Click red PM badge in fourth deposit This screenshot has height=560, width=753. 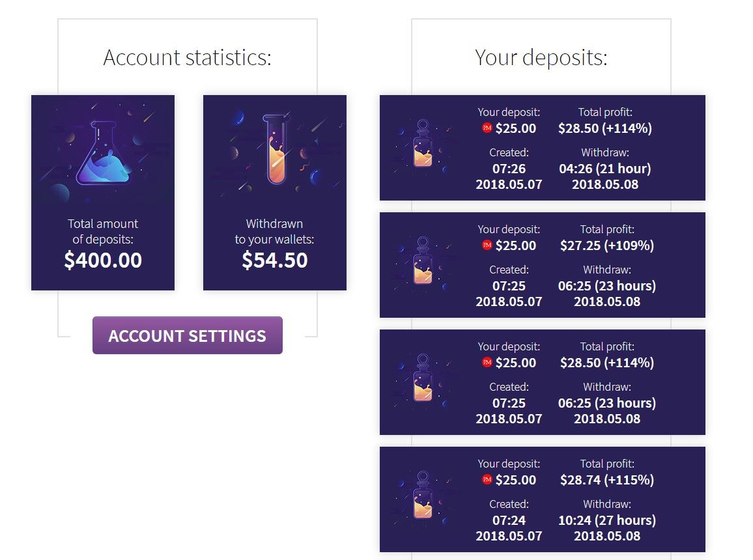pyautogui.click(x=487, y=479)
